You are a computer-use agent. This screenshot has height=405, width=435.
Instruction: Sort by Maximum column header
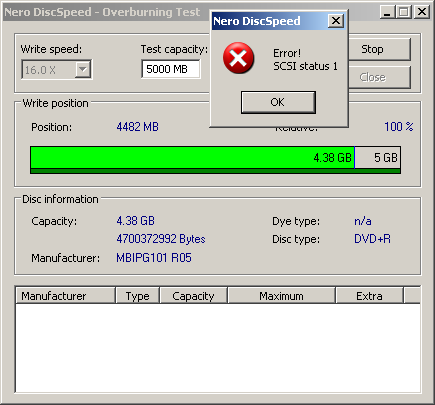281,296
